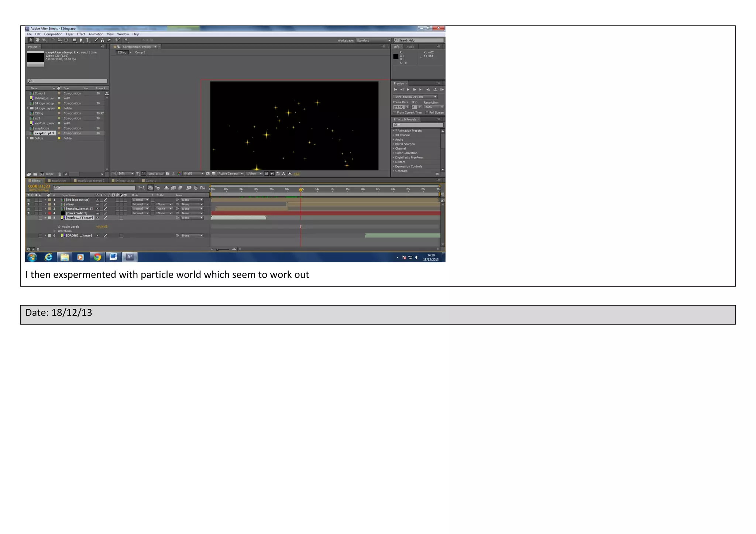Expand the Waveform property
The image size is (756, 534).
[55, 231]
